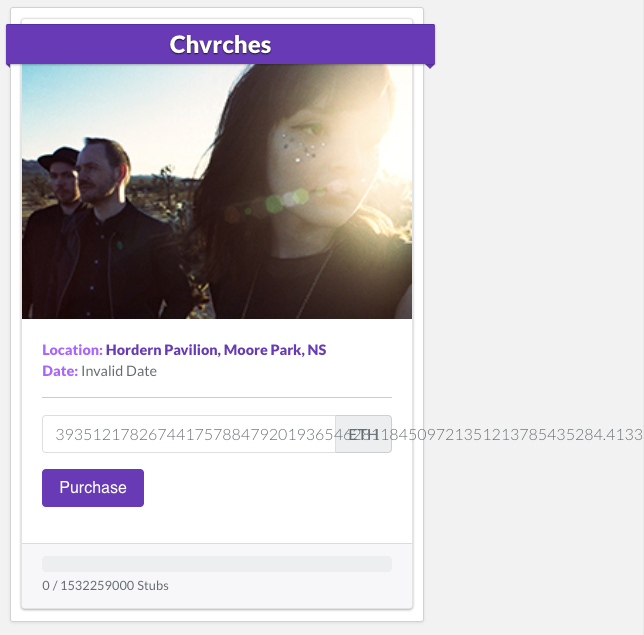
Task: Click the stubs sold progress bar
Action: click(217, 564)
